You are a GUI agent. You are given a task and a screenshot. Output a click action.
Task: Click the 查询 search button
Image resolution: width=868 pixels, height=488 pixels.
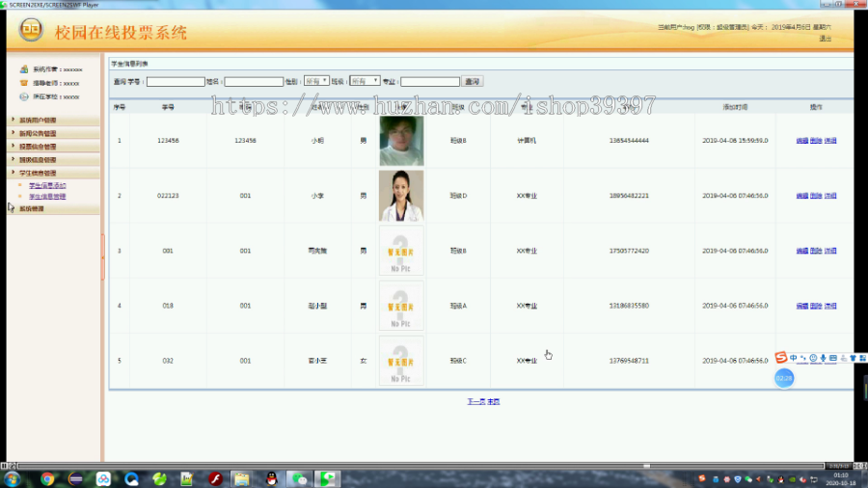click(473, 81)
